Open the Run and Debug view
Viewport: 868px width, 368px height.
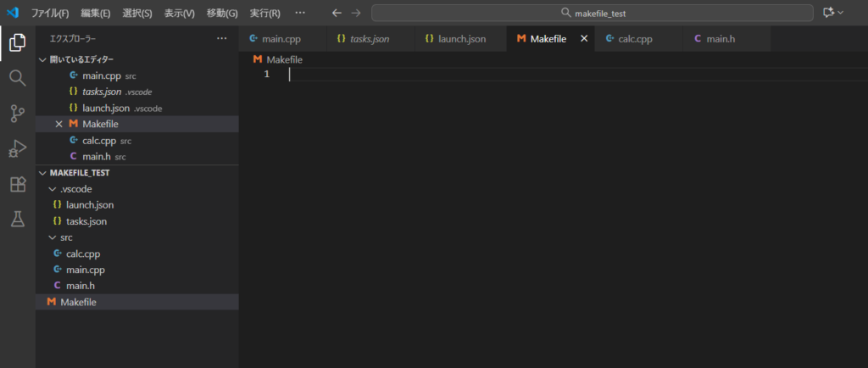pyautogui.click(x=17, y=149)
